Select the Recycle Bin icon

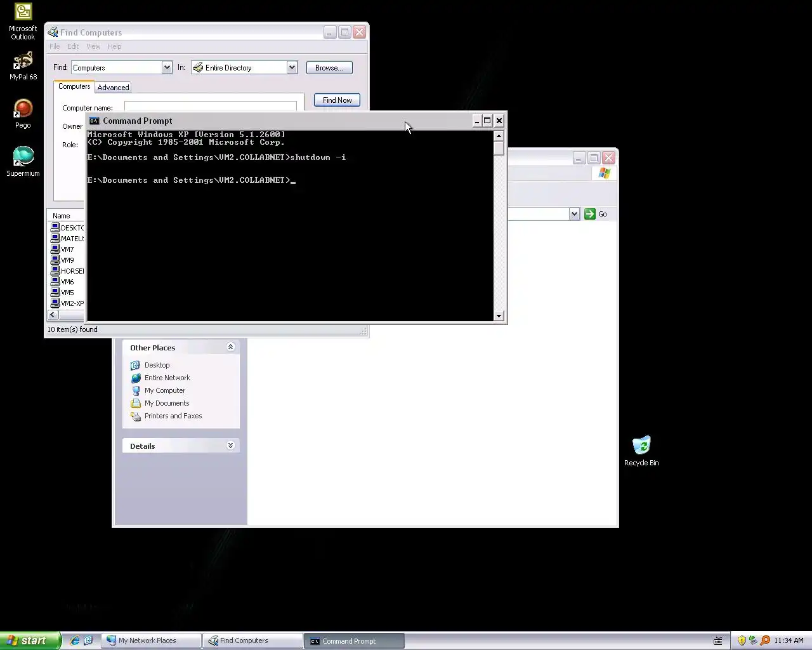(x=641, y=451)
